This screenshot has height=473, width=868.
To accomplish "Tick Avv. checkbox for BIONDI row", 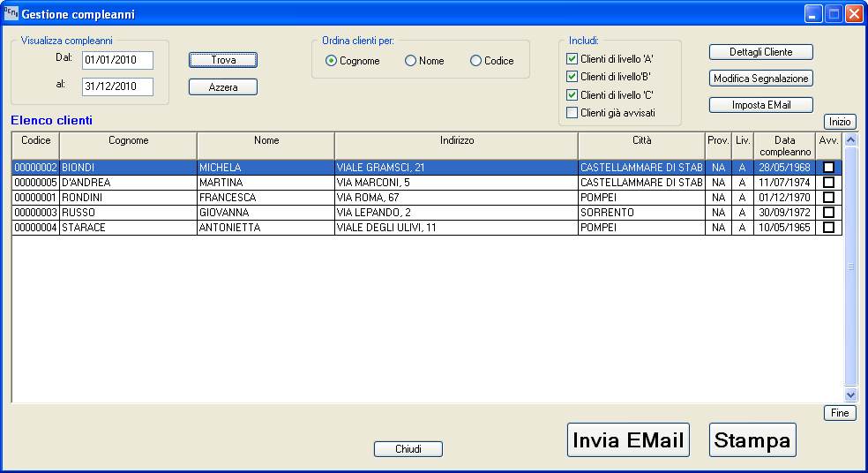I will pos(828,168).
